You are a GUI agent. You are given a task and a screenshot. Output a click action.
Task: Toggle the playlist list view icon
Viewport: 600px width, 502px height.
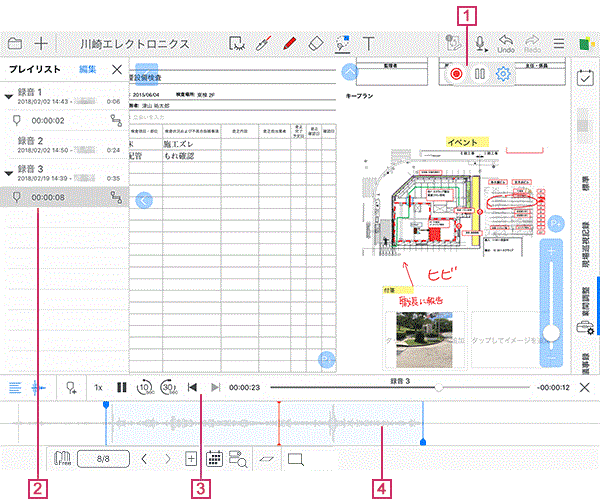(15, 388)
